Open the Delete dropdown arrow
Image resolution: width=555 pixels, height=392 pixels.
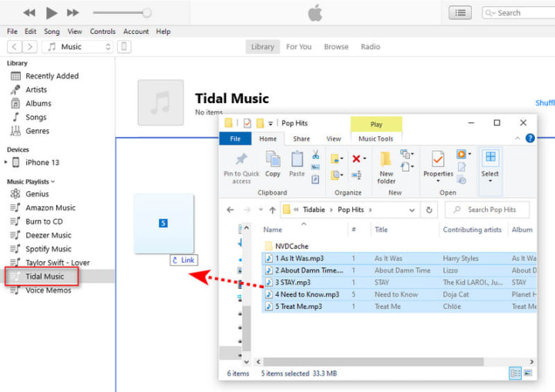click(x=365, y=159)
